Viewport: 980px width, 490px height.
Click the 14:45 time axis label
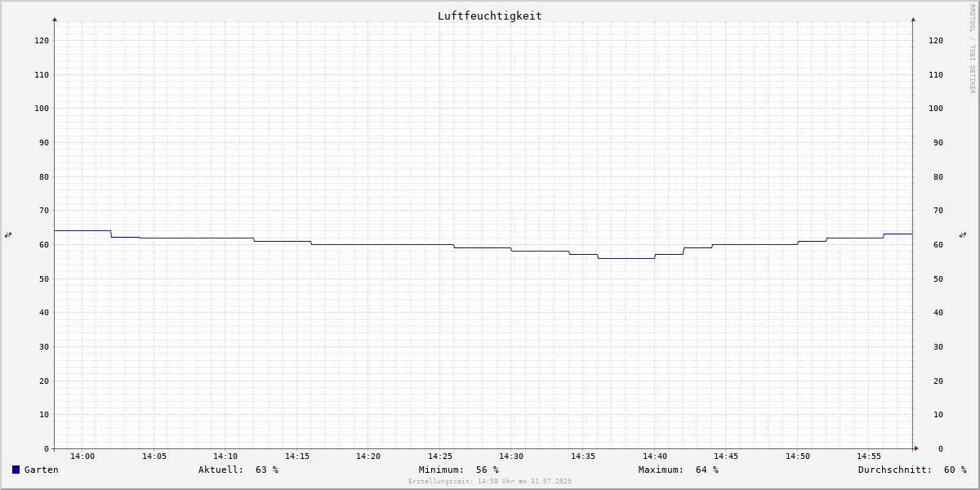[x=726, y=457]
